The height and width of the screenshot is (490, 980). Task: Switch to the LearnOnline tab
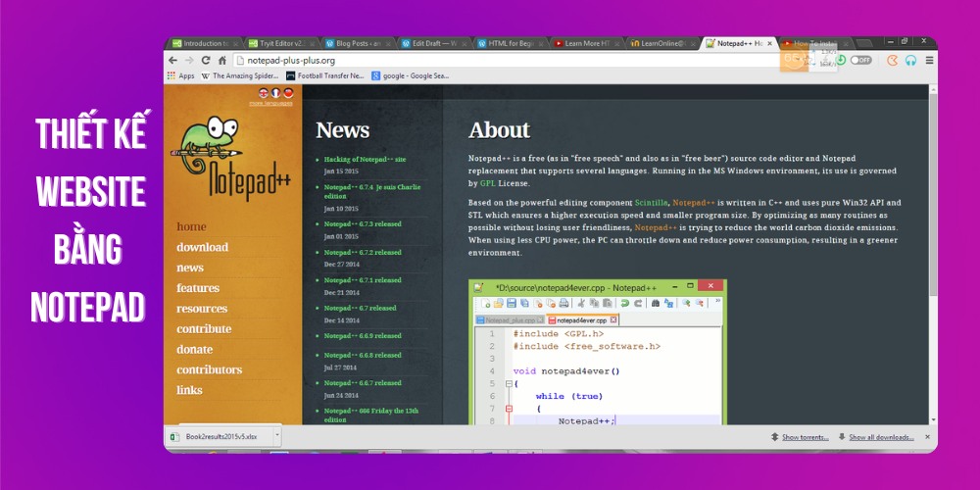662,44
